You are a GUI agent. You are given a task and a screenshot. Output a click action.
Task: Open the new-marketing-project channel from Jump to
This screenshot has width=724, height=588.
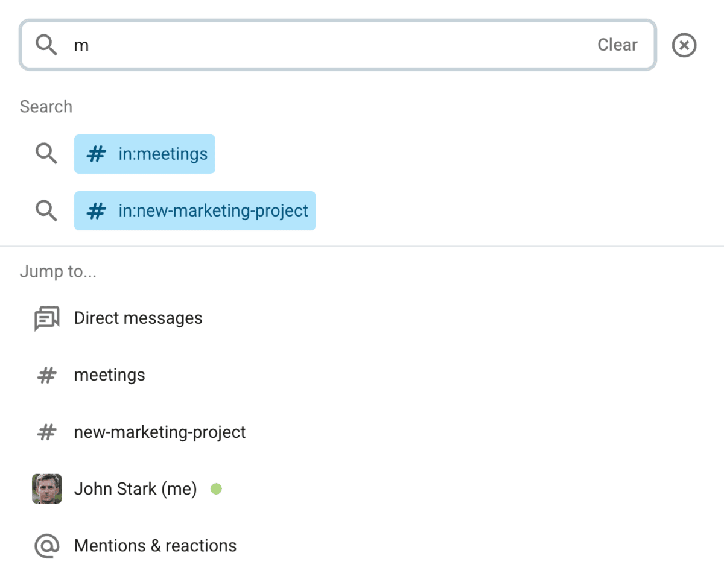point(159,432)
